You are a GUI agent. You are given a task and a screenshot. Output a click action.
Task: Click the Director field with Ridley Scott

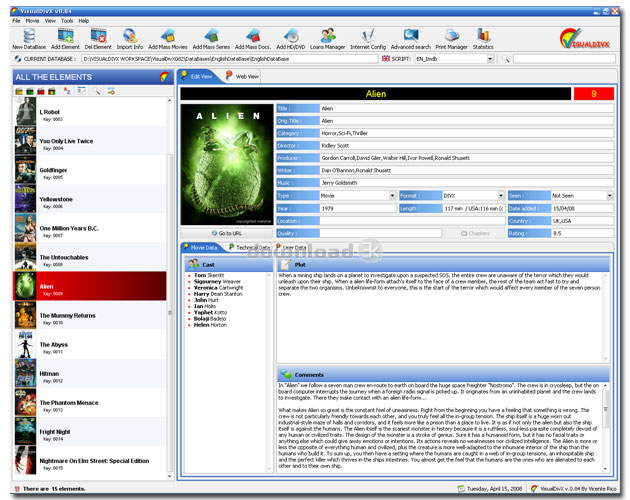pyautogui.click(x=466, y=145)
